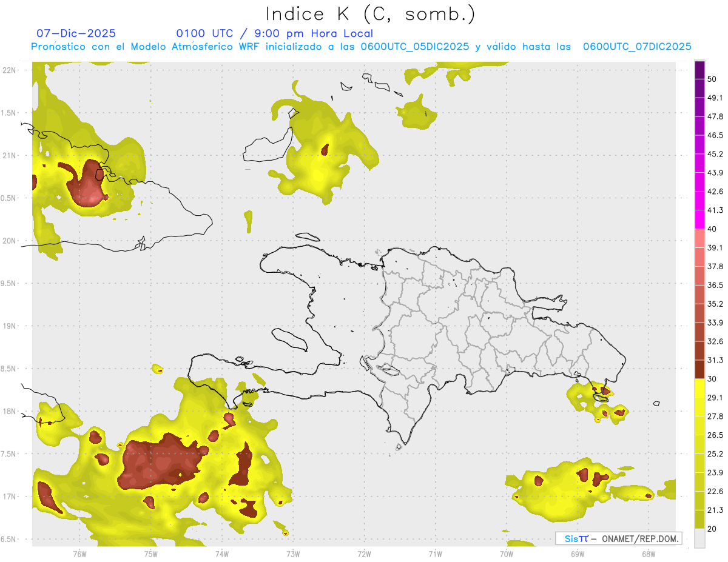The height and width of the screenshot is (562, 728).
Task: Click the color scale value 35.2
Action: pyautogui.click(x=715, y=304)
